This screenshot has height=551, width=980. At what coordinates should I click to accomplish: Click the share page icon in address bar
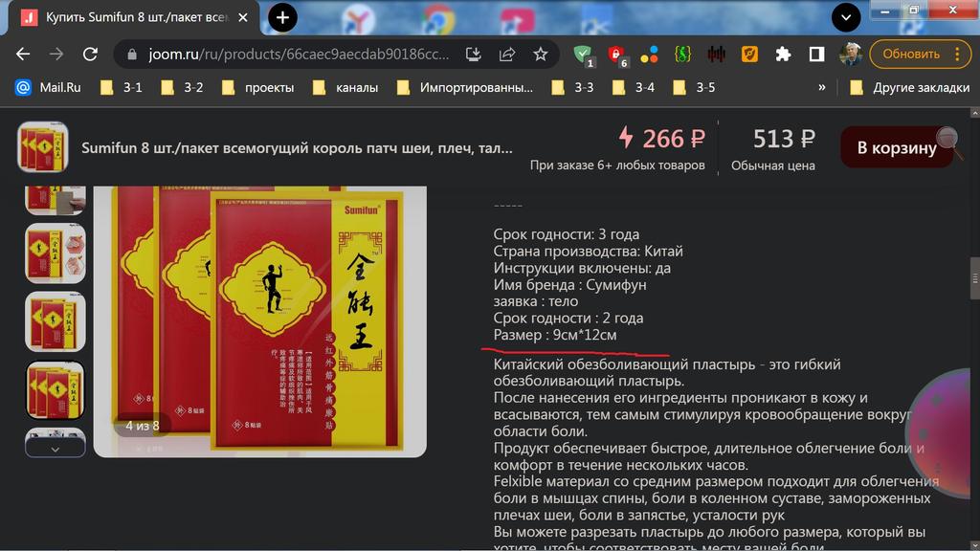click(x=507, y=55)
